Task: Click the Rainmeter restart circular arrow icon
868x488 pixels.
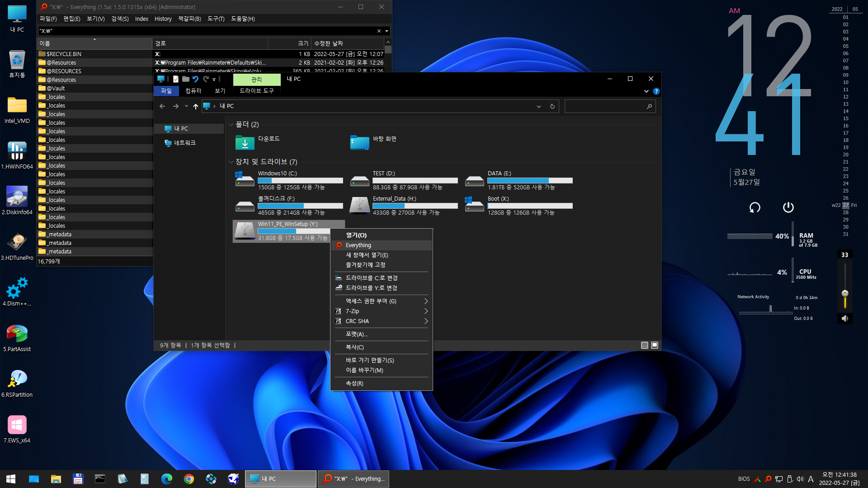Action: (x=755, y=207)
